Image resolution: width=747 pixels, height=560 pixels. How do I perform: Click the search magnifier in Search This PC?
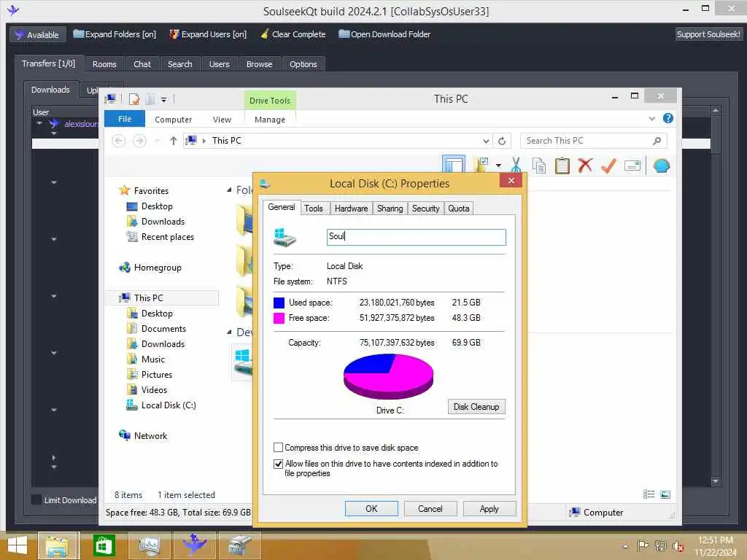[657, 141]
